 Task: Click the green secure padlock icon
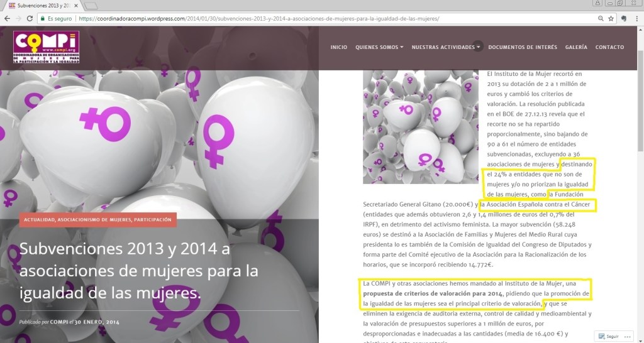[42, 19]
